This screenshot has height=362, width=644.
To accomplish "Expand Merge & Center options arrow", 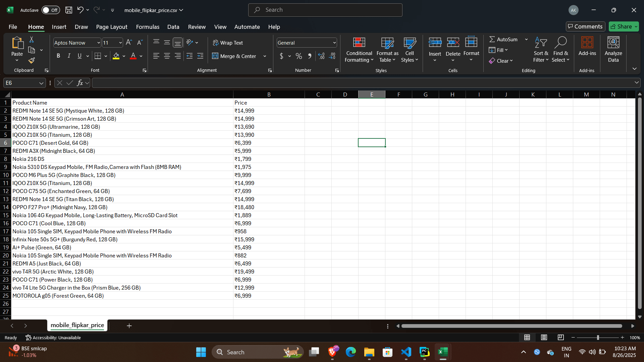I will coord(265,56).
